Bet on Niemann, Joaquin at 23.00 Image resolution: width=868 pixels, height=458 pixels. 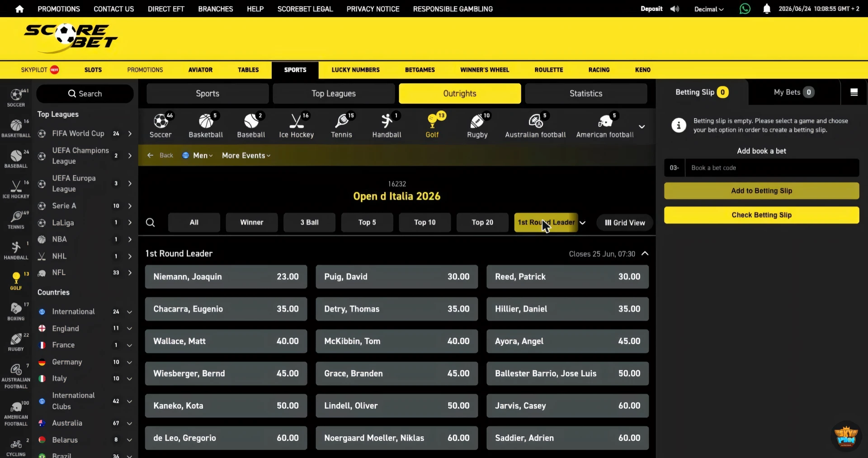point(226,277)
